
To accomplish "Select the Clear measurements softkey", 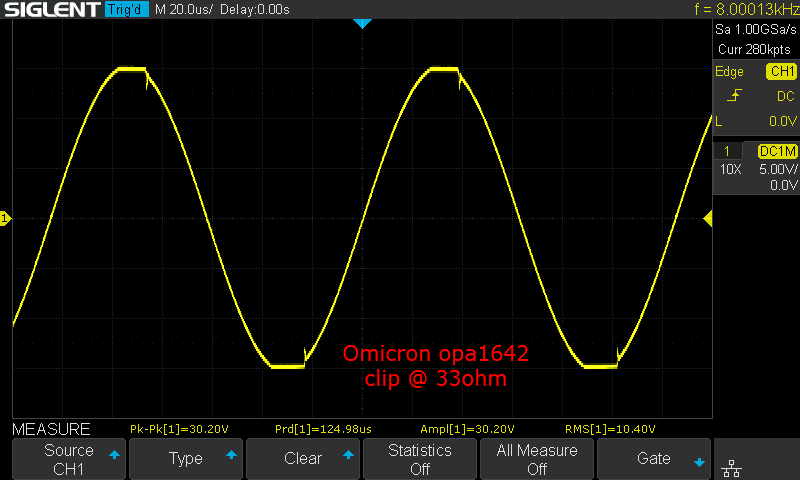I will (x=303, y=459).
